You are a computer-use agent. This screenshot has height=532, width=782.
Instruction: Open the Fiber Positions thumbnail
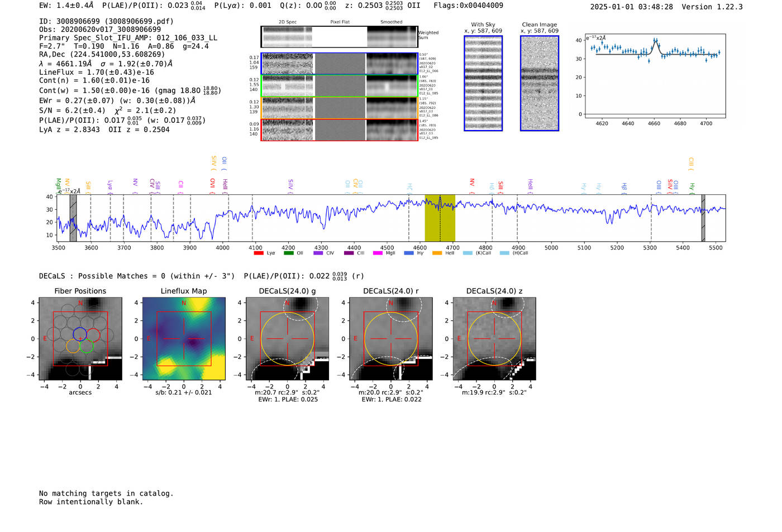click(x=80, y=339)
